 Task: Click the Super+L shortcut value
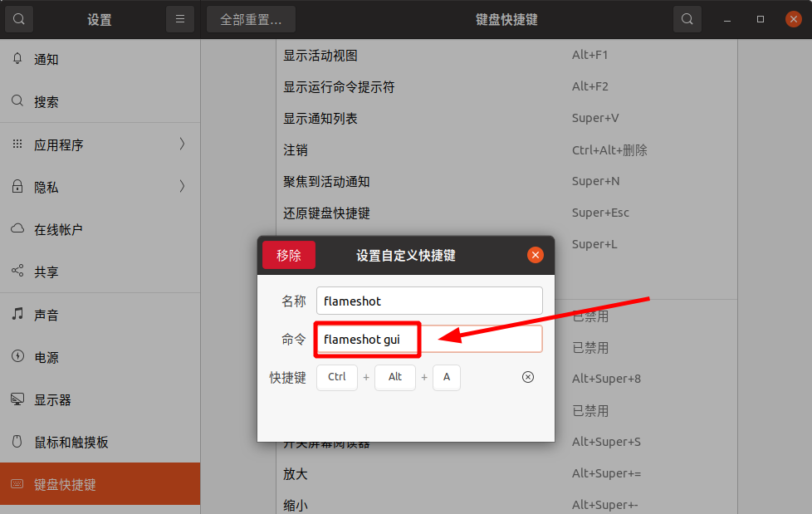594,244
